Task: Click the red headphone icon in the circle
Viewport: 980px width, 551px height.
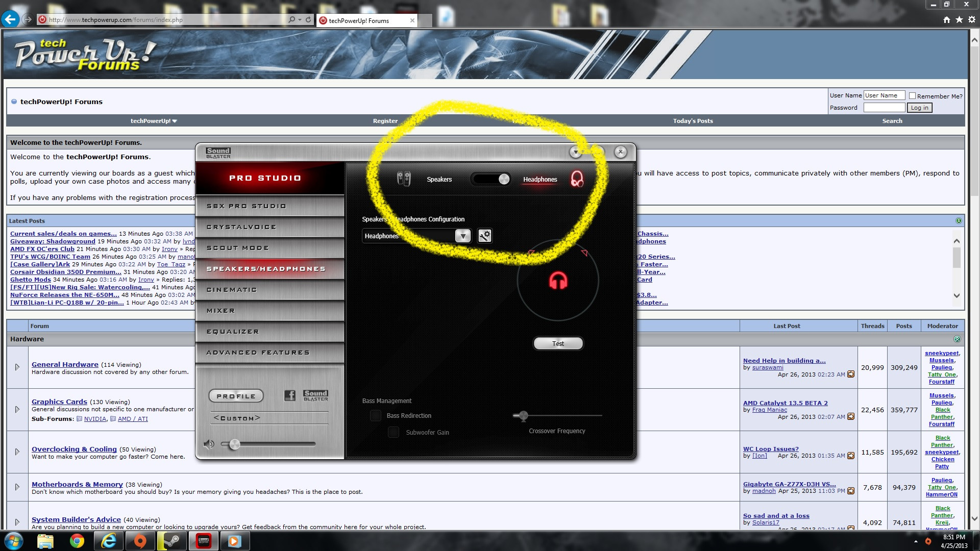Action: click(558, 281)
